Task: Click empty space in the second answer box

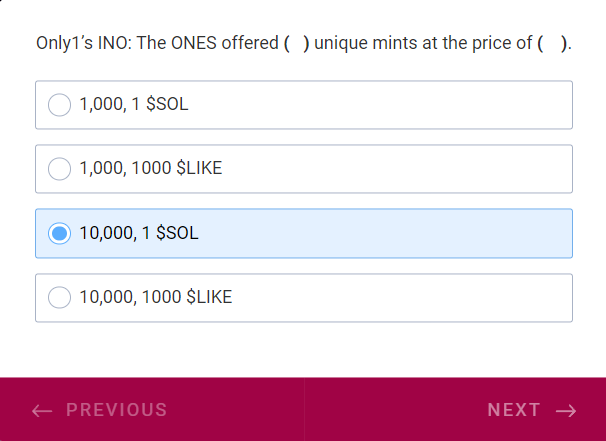Action: [400, 169]
